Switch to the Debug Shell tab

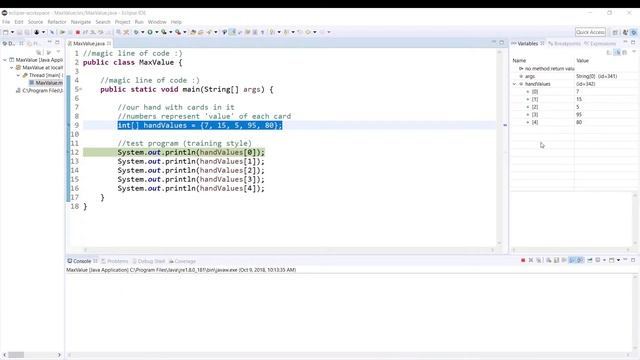click(x=149, y=261)
